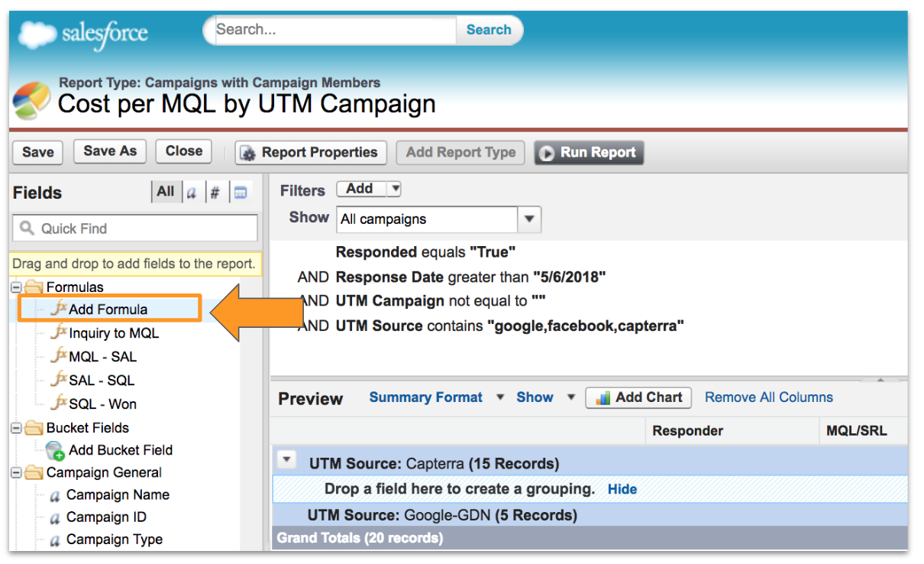
Task: Select the SAL - SQL formula
Action: (x=102, y=381)
